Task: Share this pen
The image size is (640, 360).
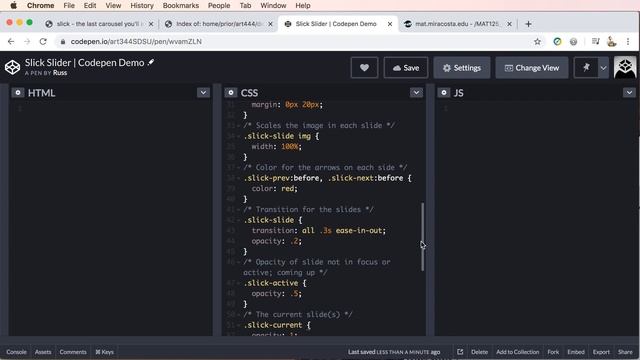Action: [625, 352]
